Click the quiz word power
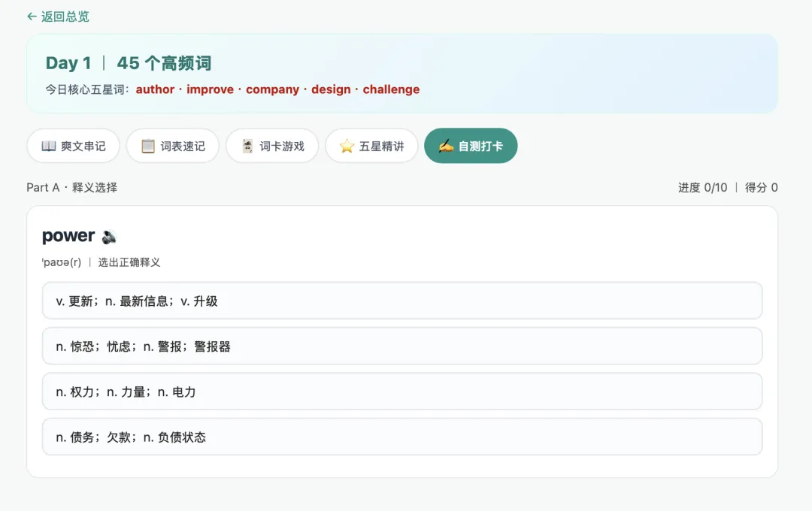 pos(68,236)
